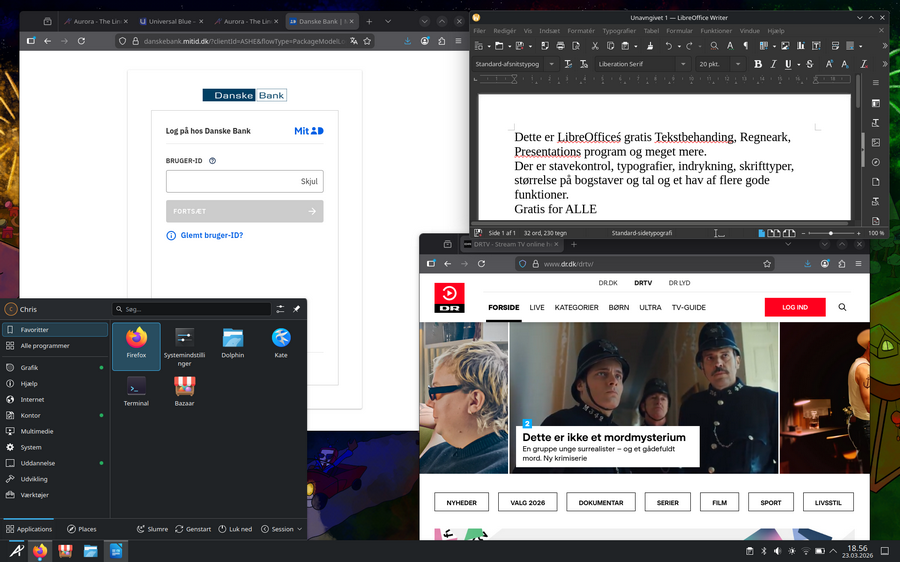Click the Bold icon in LibreOffice Writer
This screenshot has height=562, width=900.
[758, 64]
